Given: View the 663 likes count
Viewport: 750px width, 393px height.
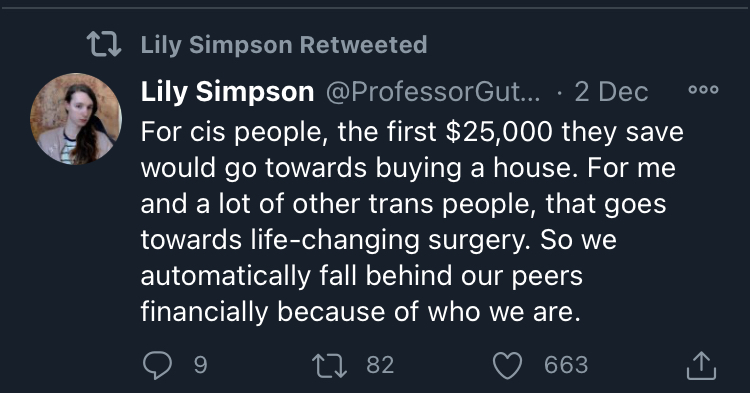Looking at the screenshot, I should 566,365.
